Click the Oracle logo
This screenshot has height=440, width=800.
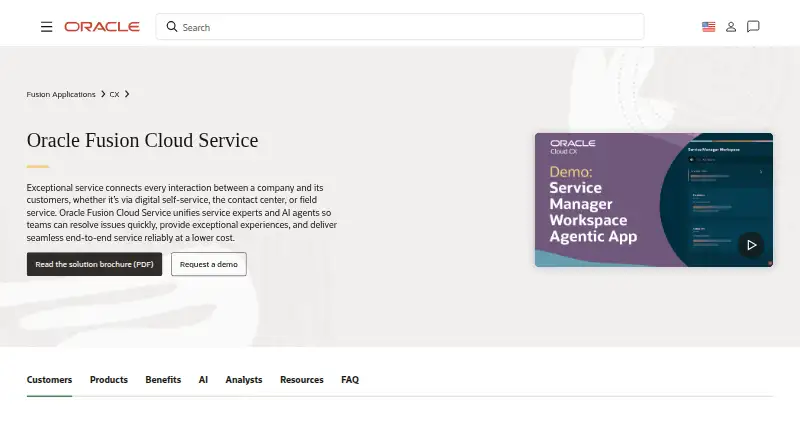click(x=102, y=27)
